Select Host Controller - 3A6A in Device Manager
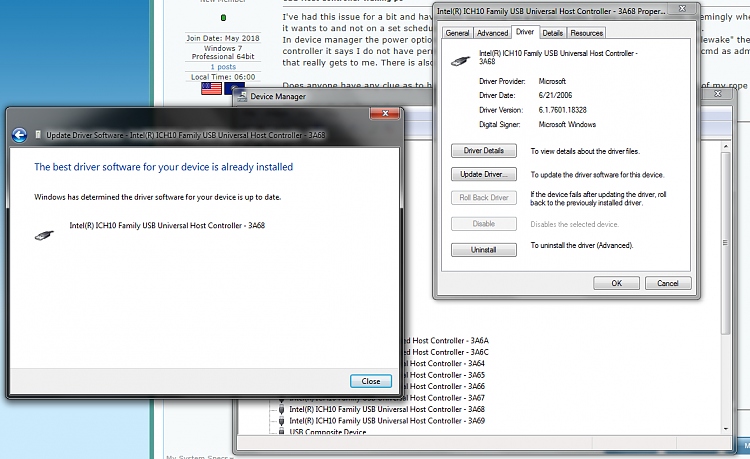750x459 pixels. click(446, 340)
